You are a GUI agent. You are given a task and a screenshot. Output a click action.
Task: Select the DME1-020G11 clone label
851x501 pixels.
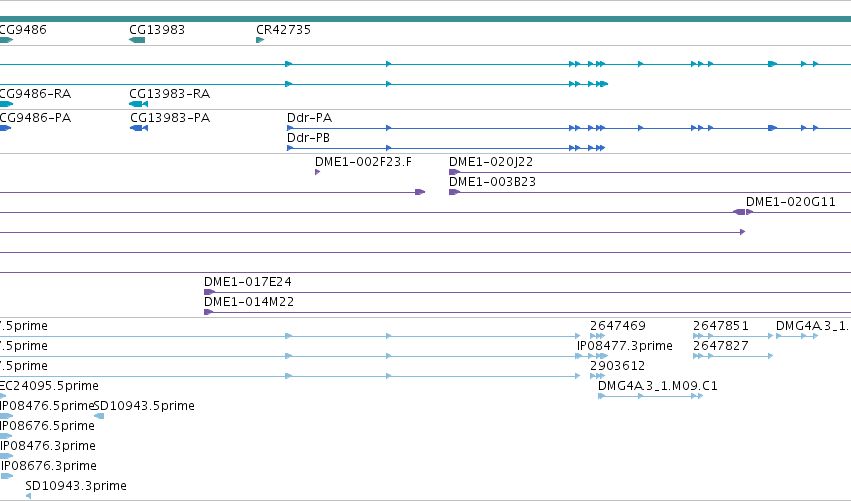[x=791, y=202]
